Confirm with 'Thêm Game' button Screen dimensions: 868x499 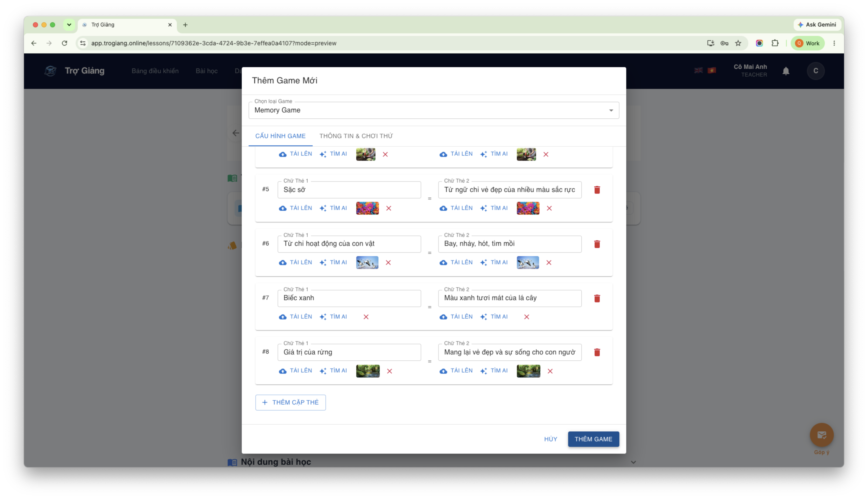[593, 439]
